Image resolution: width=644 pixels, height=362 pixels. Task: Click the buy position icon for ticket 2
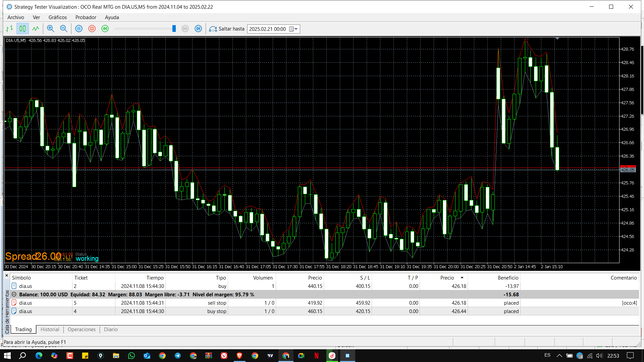tap(14, 286)
